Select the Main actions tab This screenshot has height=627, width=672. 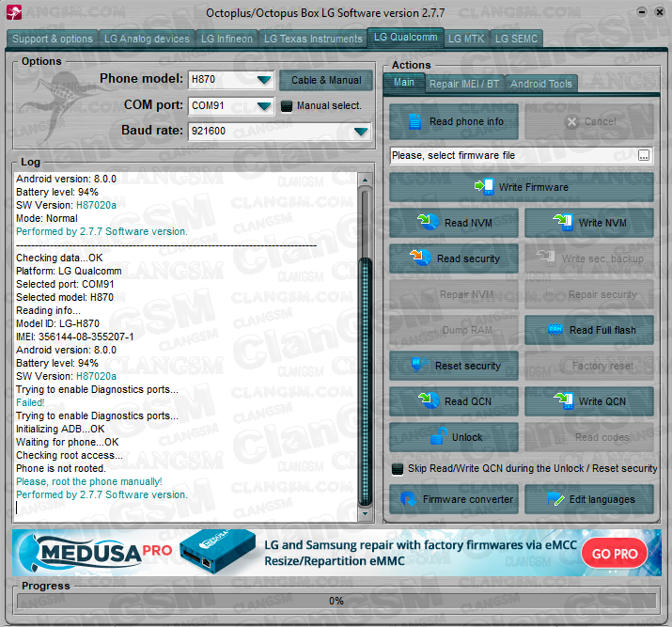click(x=404, y=83)
